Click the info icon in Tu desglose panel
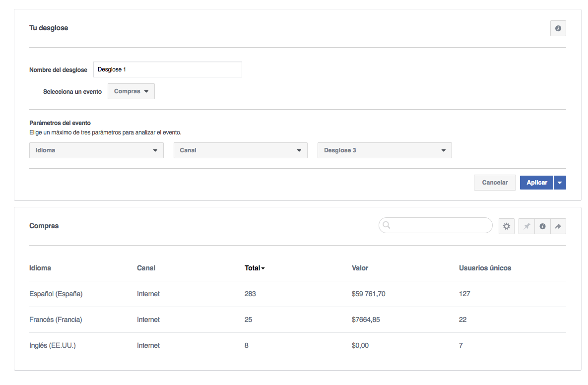This screenshot has width=588, height=385. 558,28
